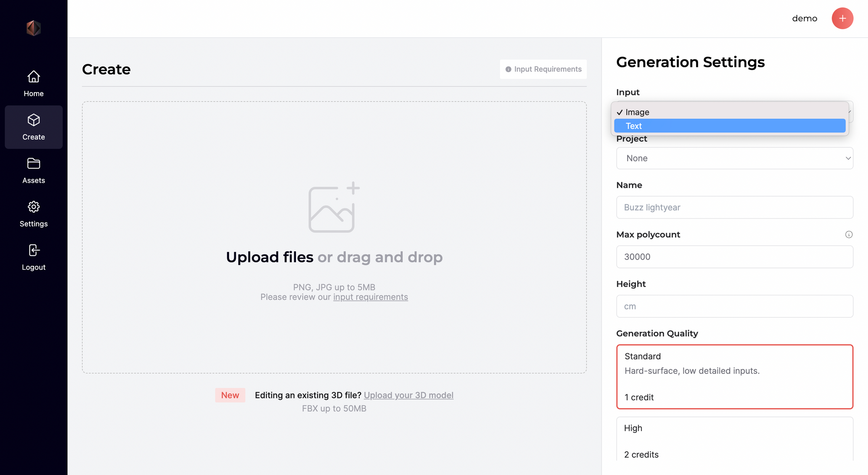Click the app logo in the sidebar
Screen dimensions: 868x475
click(x=33, y=28)
